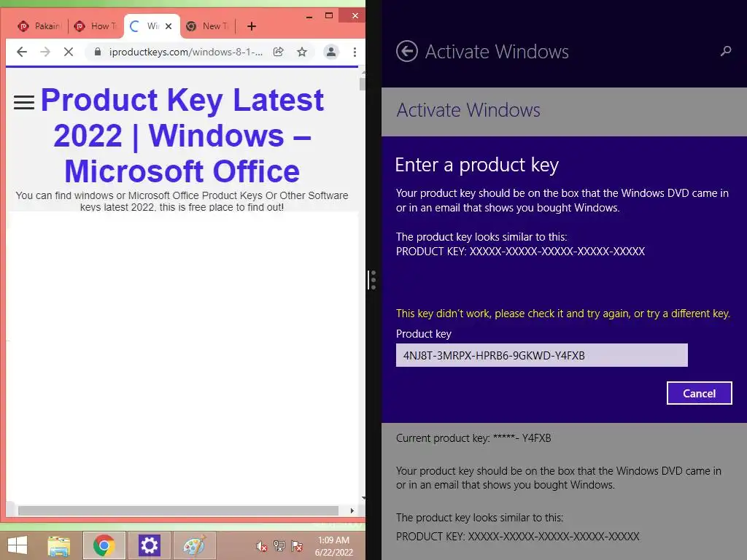Bookmark this page with the star icon

coord(302,52)
